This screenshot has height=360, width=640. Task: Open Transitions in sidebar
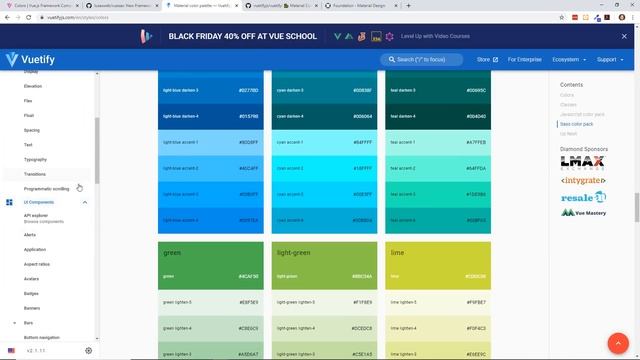[35, 174]
